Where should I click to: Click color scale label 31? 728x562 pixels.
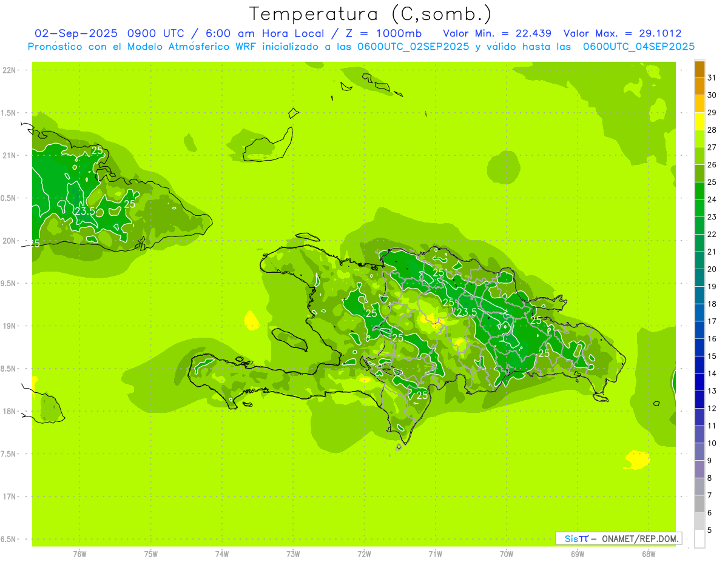coord(712,78)
